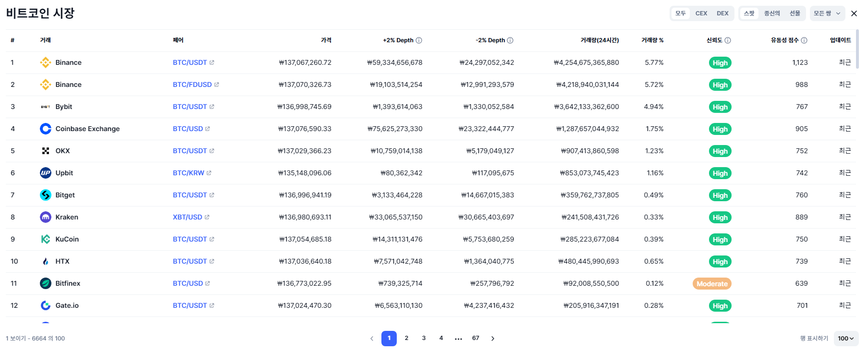Click the Upbit logo icon

pos(46,173)
